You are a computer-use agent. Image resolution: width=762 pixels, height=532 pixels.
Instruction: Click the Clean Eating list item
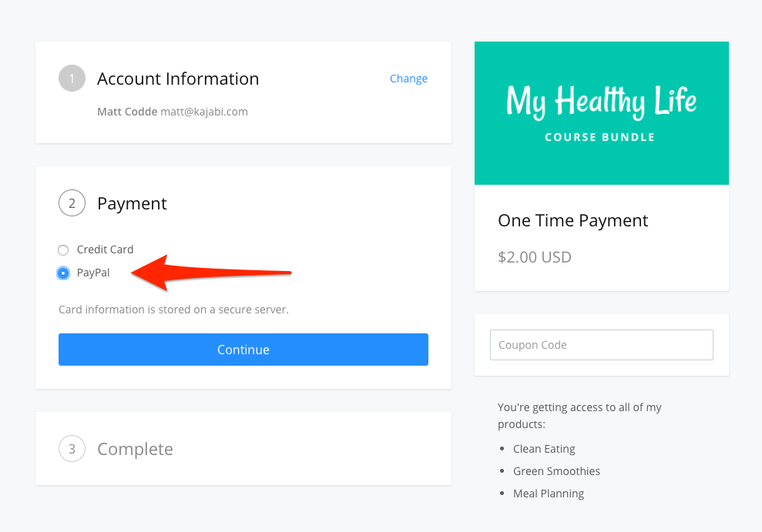pos(544,449)
